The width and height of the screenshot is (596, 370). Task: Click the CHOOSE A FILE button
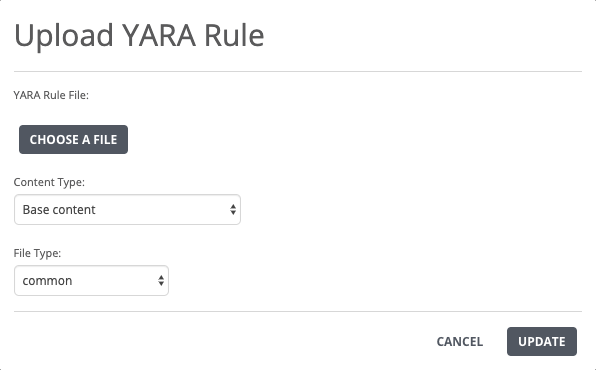73,140
